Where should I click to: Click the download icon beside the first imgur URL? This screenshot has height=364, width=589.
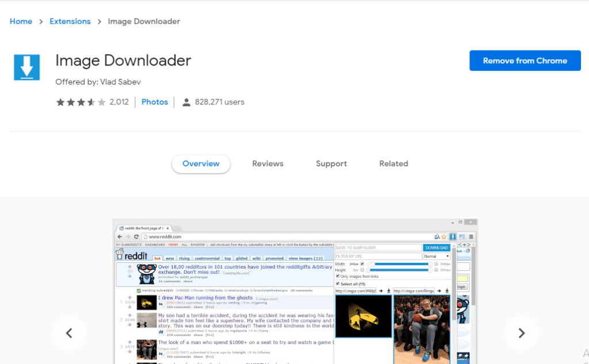point(388,291)
